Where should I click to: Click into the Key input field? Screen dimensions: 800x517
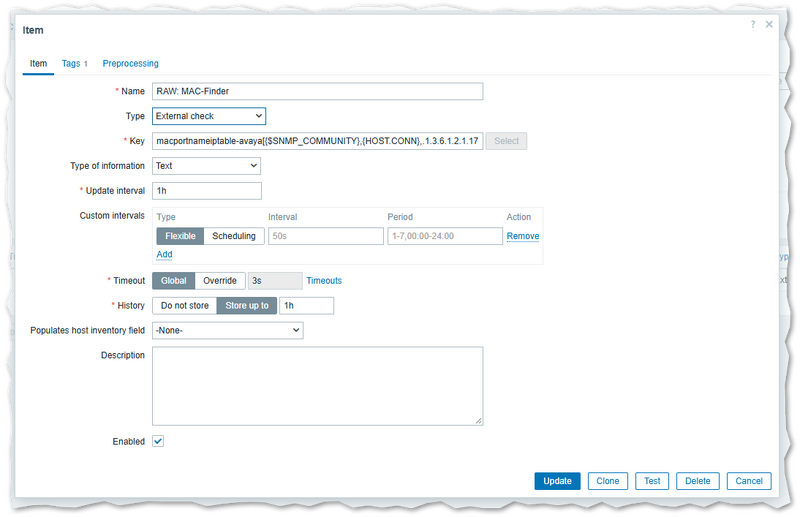[x=317, y=141]
